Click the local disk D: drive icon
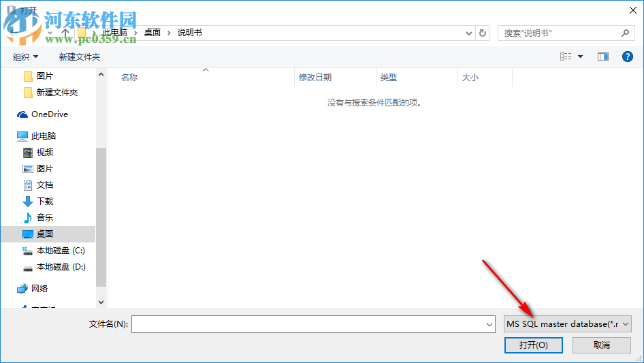Screen dimensions: 644x363 [27, 268]
